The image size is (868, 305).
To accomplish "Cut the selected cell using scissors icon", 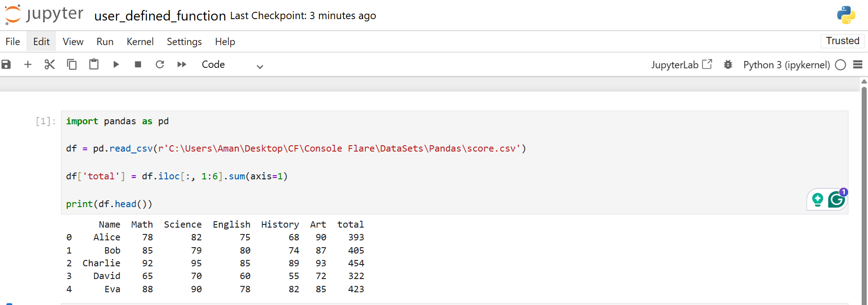I will [x=50, y=65].
